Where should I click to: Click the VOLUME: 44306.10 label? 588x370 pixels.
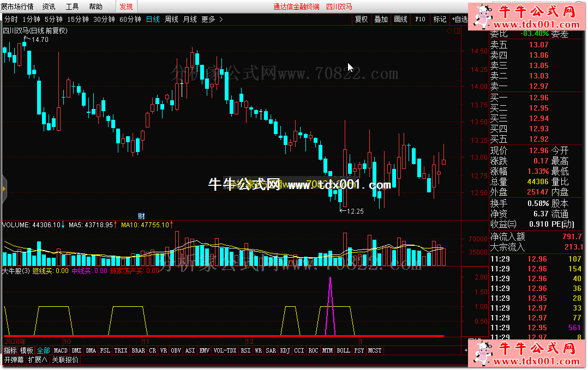point(31,225)
